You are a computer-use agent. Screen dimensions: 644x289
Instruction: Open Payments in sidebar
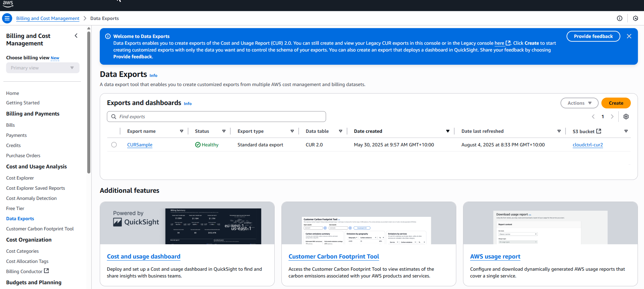pyautogui.click(x=16, y=135)
